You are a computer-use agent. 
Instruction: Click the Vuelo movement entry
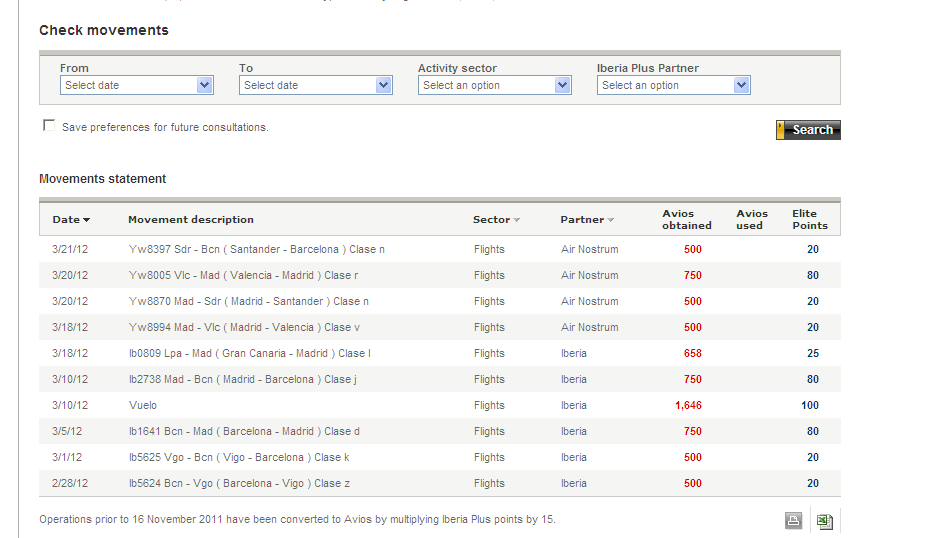click(143, 406)
